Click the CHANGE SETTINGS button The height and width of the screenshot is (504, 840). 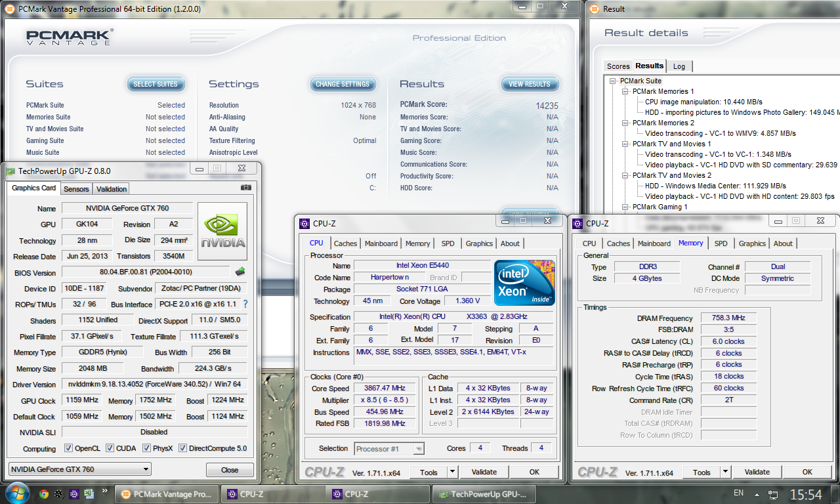[343, 84]
